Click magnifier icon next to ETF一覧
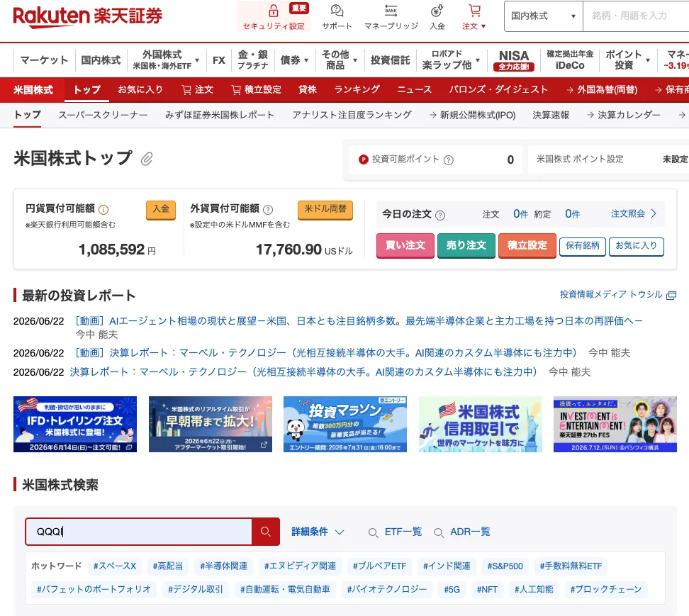 (x=373, y=533)
